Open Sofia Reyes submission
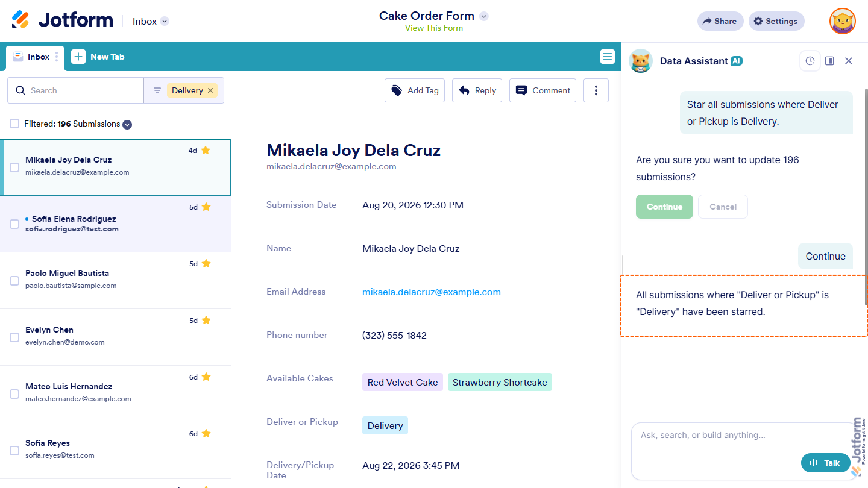 [x=115, y=451]
